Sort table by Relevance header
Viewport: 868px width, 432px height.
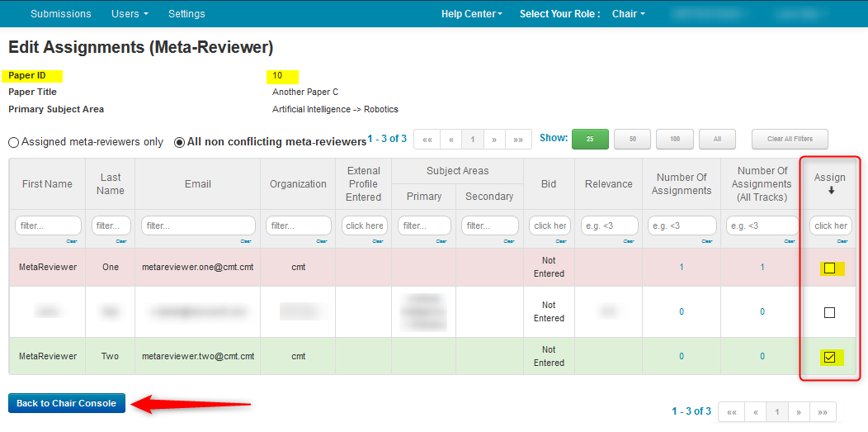coord(608,184)
